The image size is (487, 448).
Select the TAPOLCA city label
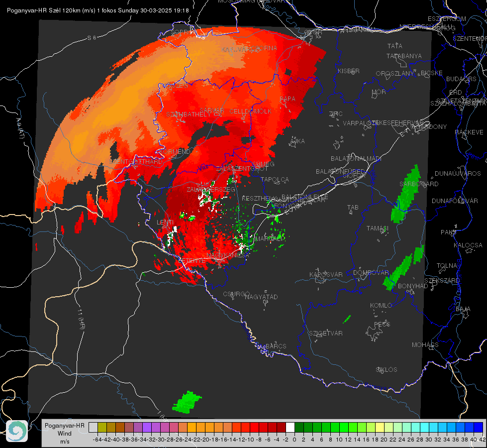[275, 179]
